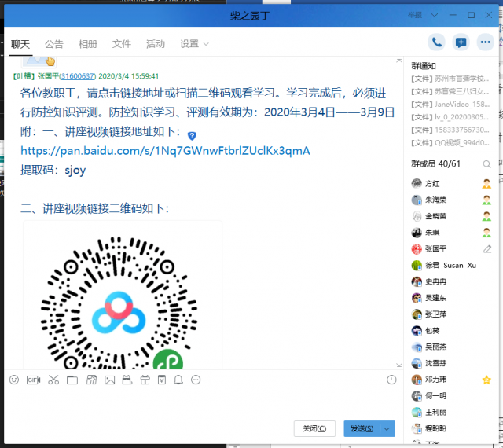Click the add discussion chat-plus icon
This screenshot has height=448, width=503.
click(x=461, y=42)
